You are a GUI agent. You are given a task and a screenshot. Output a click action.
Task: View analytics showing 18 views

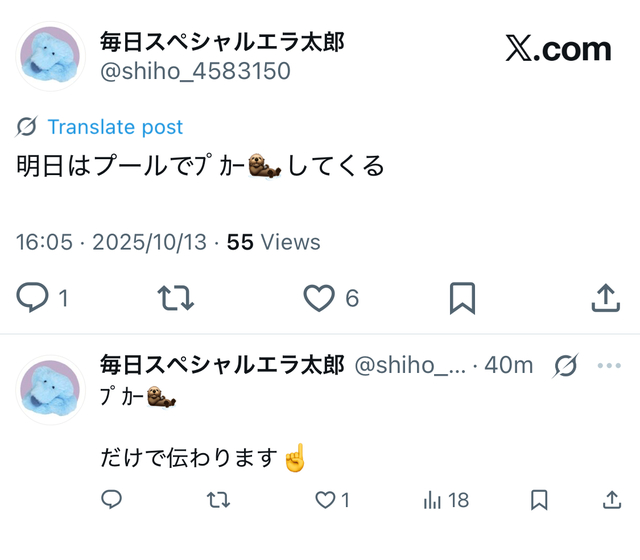pyautogui.click(x=433, y=500)
